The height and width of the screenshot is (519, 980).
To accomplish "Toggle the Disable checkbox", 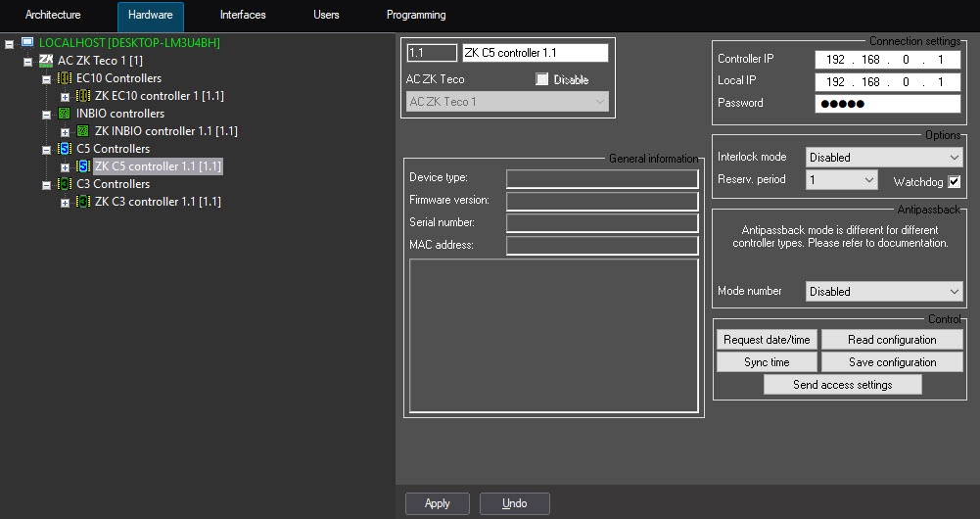I will tap(542, 79).
